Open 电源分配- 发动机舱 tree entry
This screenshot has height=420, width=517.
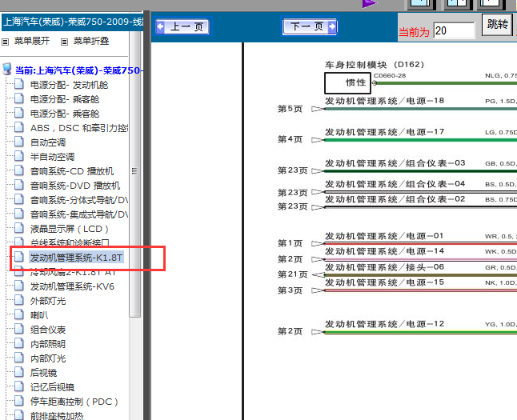pos(69,85)
